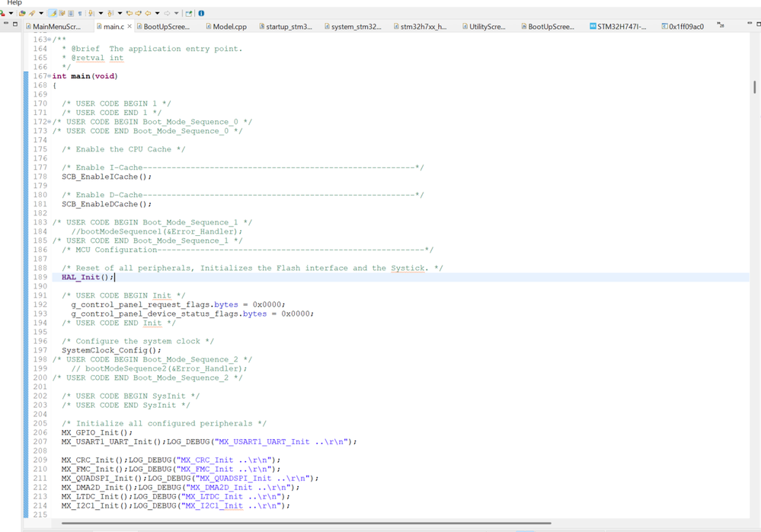The width and height of the screenshot is (761, 532).
Task: Toggle Show Whitespace Characters
Action: coord(79,12)
